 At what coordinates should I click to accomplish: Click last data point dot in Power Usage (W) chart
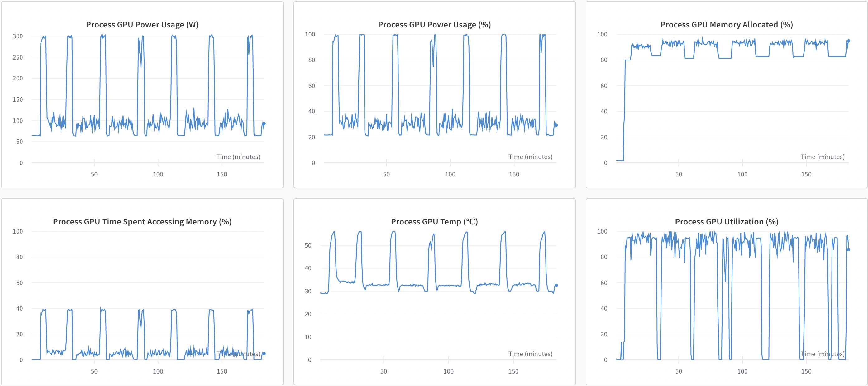pos(264,123)
